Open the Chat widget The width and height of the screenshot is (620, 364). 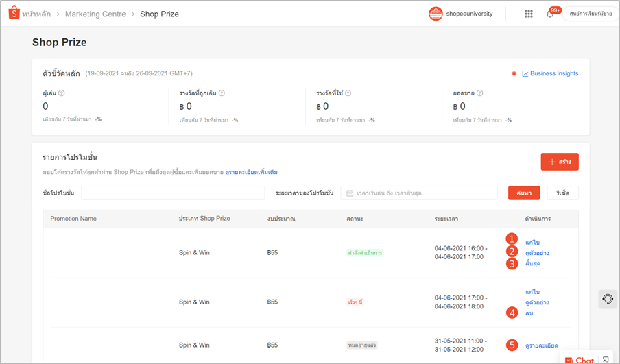[x=580, y=360]
